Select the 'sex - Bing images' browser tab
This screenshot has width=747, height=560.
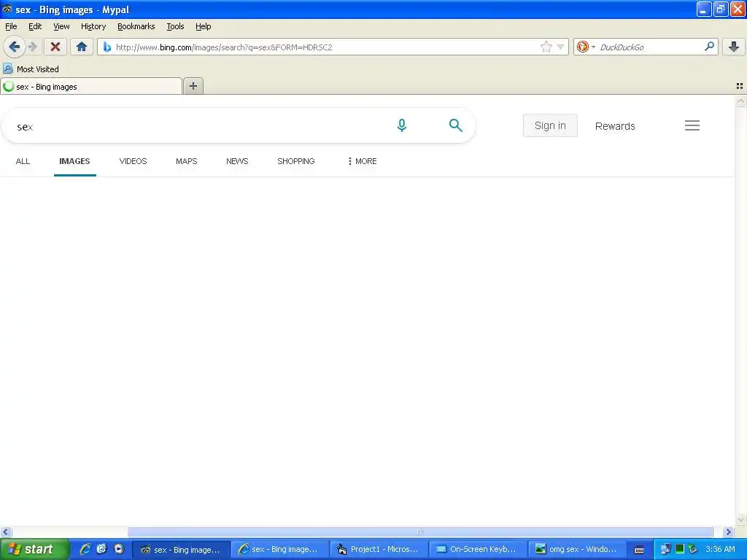[x=91, y=87]
